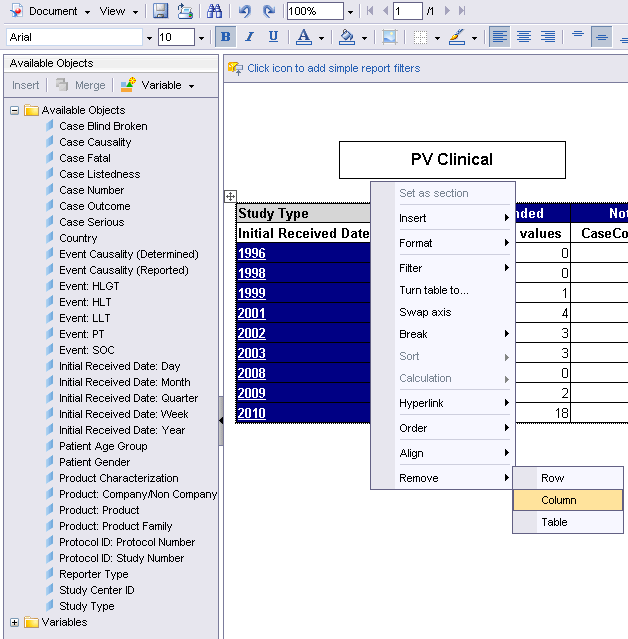Click the zoom 100% input field
Viewport: 628px width, 639px height.
tap(315, 11)
